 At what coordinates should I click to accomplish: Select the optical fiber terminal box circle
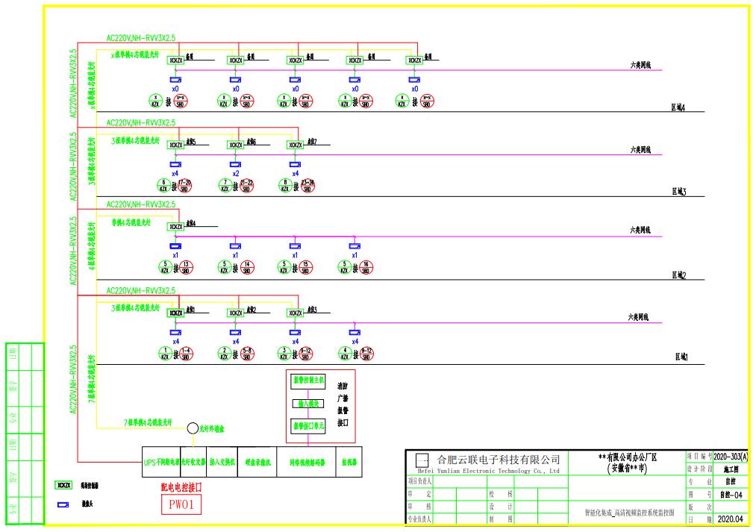point(192,428)
